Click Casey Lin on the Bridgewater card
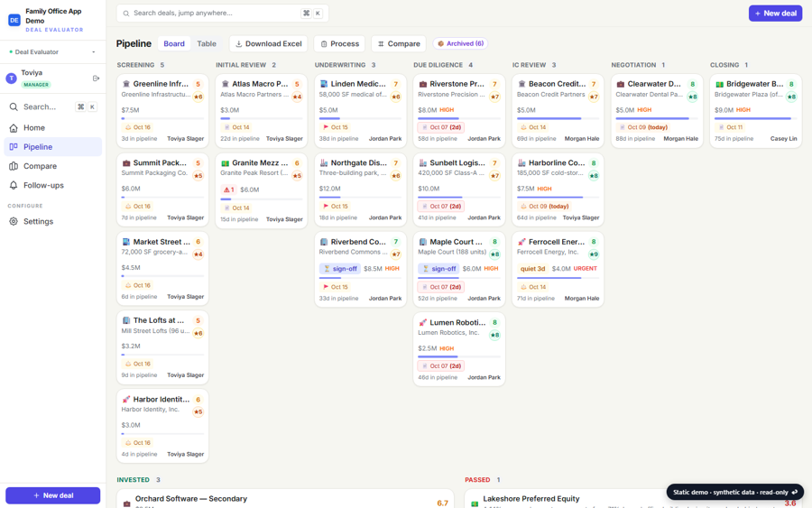Screen dimensions: 812x508 point(783,139)
